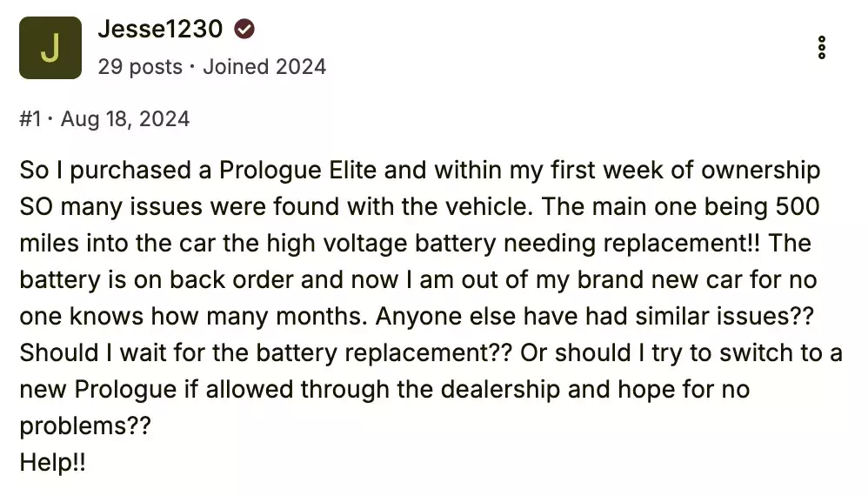Click the Joined 2024 text

(x=264, y=67)
